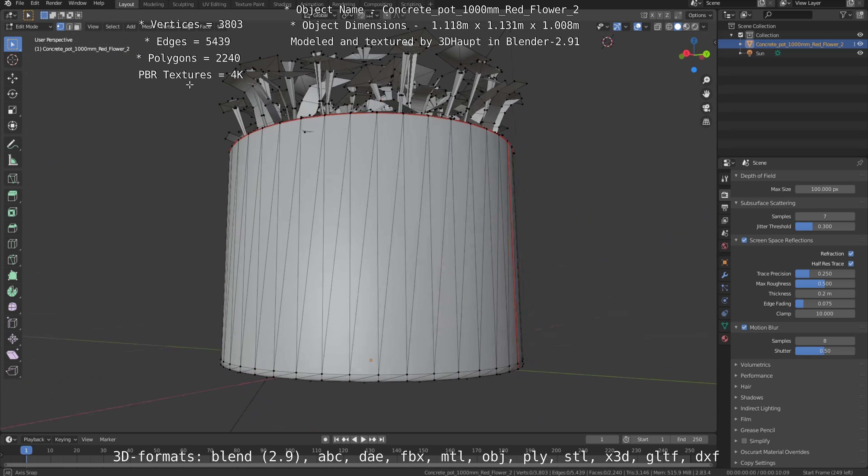The height and width of the screenshot is (476, 868).
Task: Switch to UV Editing workspace tab
Action: coord(214,4)
